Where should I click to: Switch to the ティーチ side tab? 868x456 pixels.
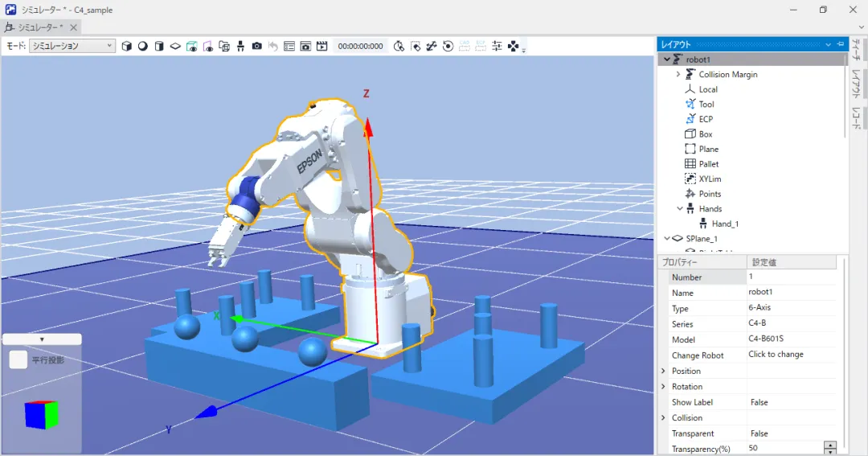click(857, 54)
